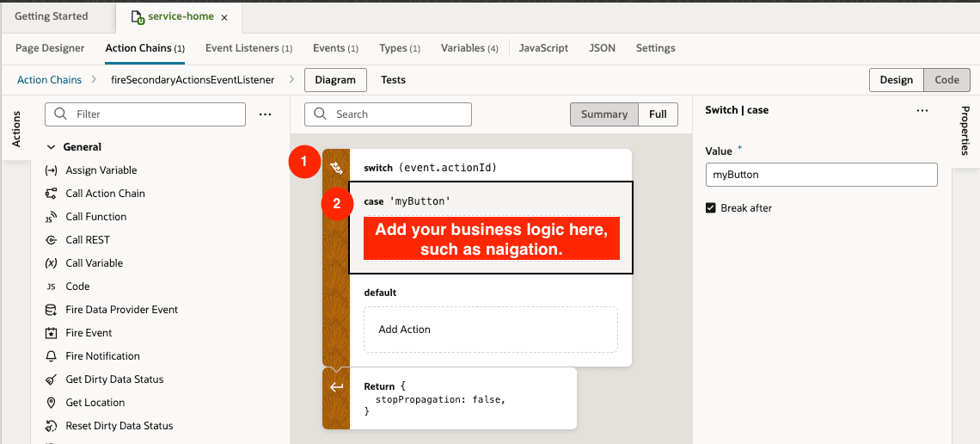This screenshot has height=444, width=980.
Task: Toggle the Break after checkbox
Action: [711, 208]
